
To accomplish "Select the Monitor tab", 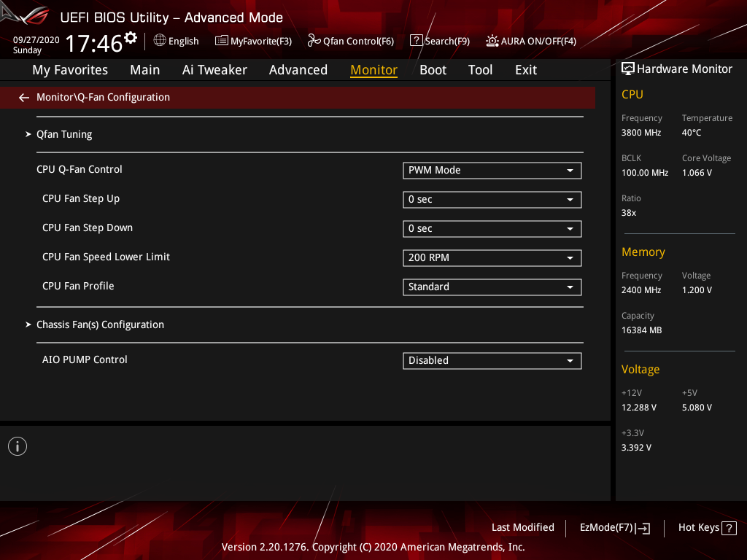I will coord(374,70).
